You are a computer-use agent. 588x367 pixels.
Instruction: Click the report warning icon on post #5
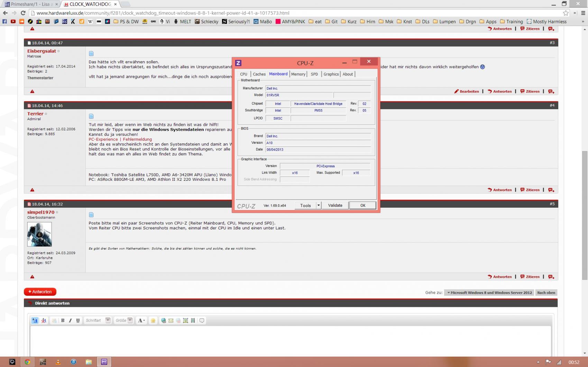[x=32, y=277]
